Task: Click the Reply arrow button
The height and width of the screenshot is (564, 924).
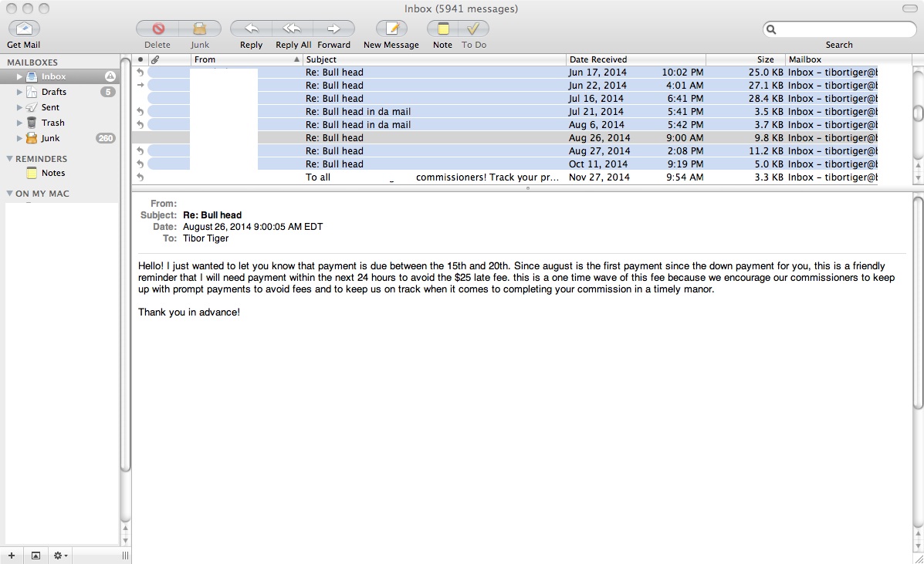Action: click(251, 29)
